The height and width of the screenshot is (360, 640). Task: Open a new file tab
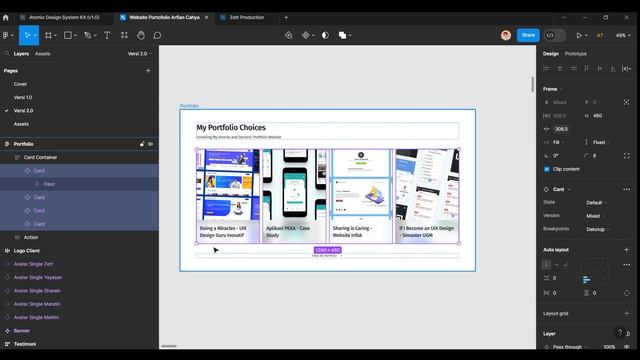point(286,18)
